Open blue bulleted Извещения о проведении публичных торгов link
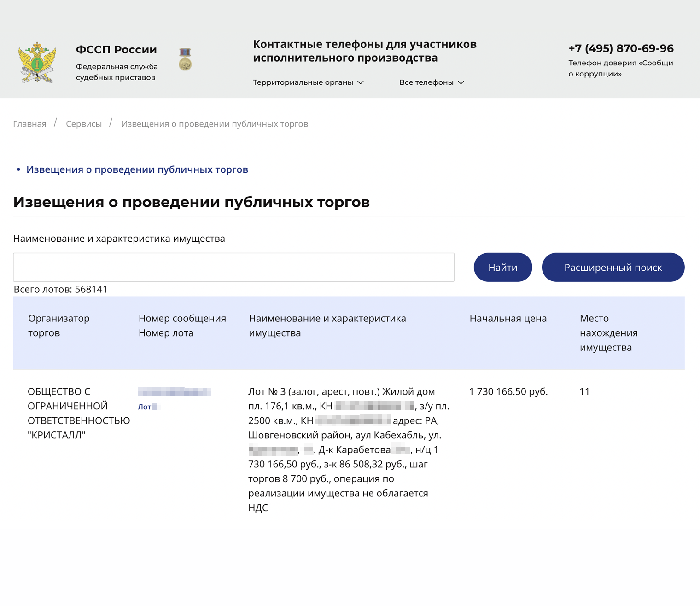Image resolution: width=700 pixels, height=606 pixels. (137, 169)
